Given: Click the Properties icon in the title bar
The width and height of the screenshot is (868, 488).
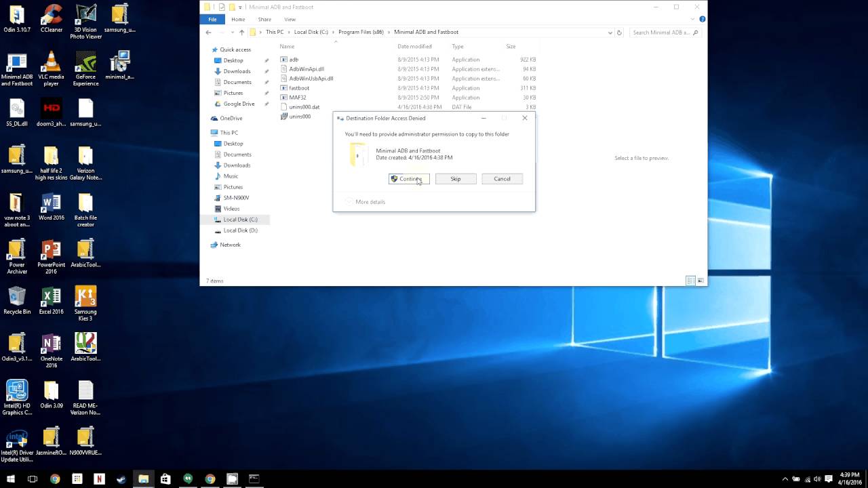Looking at the screenshot, I should click(222, 7).
